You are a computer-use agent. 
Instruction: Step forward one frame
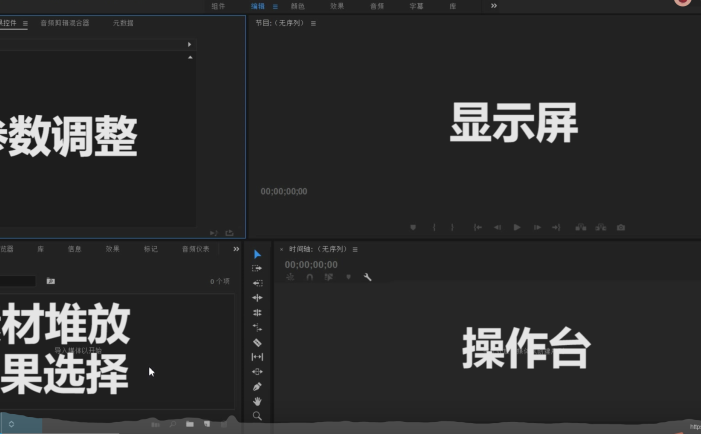coord(537,228)
